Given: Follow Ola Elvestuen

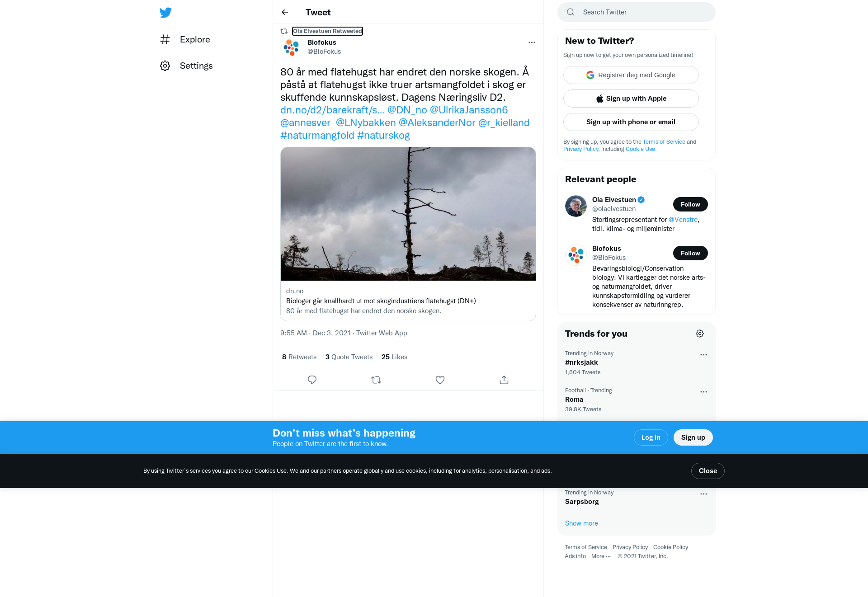Looking at the screenshot, I should coord(690,204).
